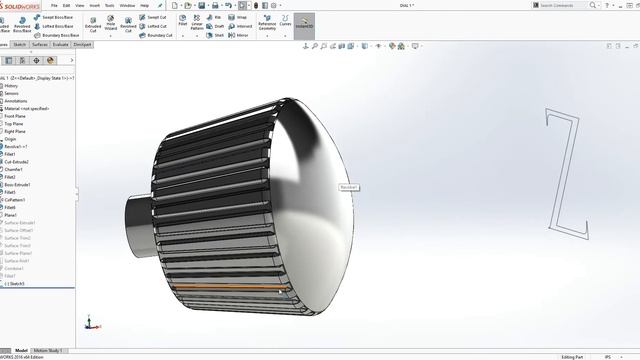This screenshot has width=640, height=360.
Task: Click the New document icon
Action: click(x=175, y=5)
